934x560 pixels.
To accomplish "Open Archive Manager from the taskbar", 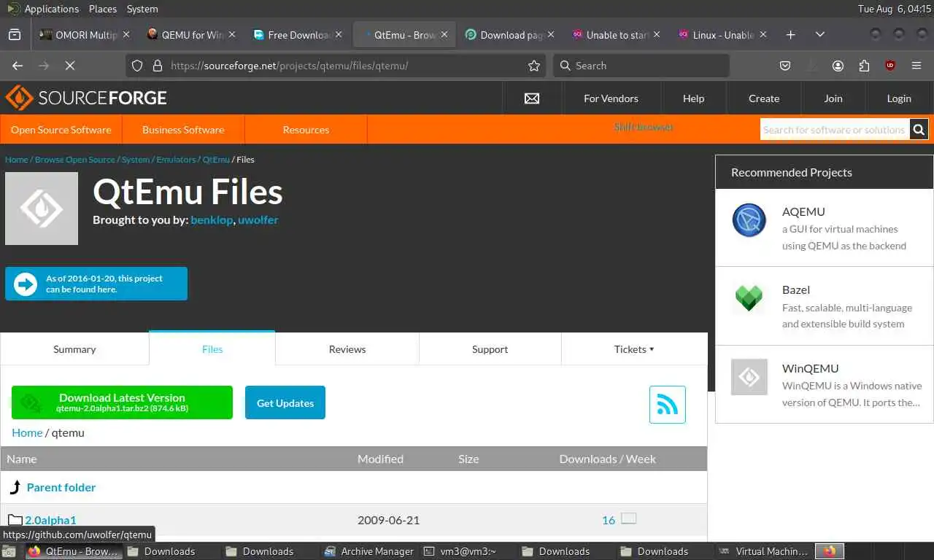I will [x=370, y=551].
